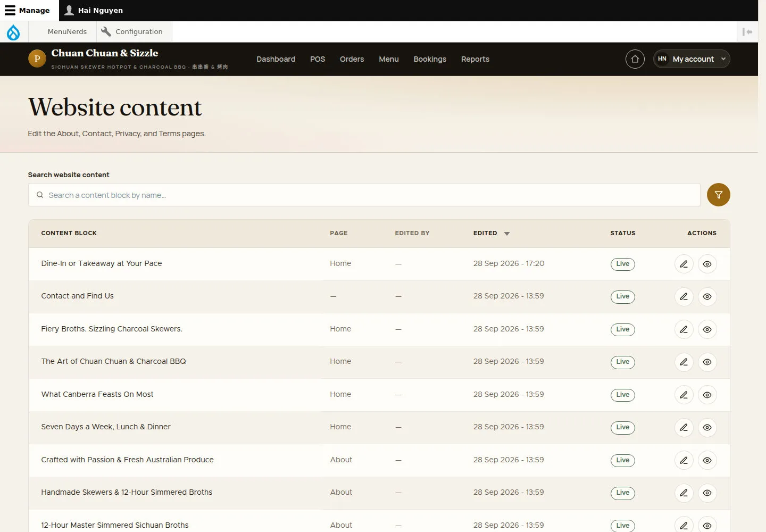Click the MenuNerds toolbar link
The image size is (766, 532).
[x=67, y=31]
